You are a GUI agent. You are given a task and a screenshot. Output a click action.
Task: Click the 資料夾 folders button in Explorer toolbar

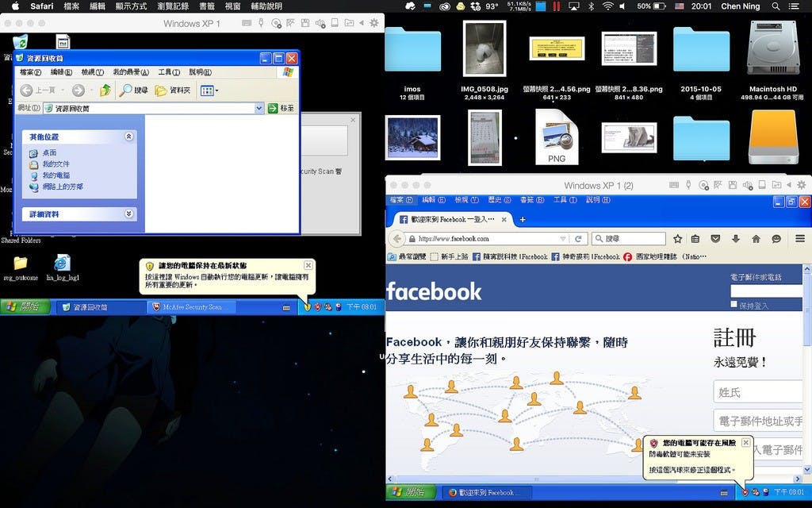[173, 90]
